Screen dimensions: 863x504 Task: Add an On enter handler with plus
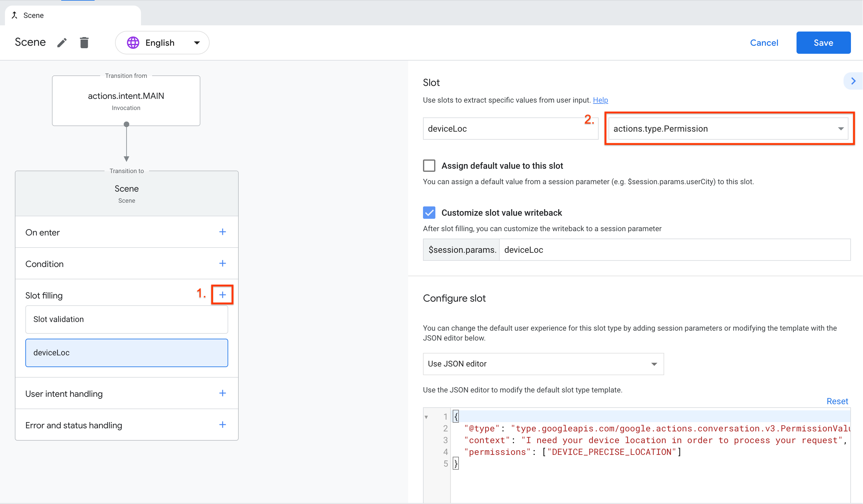(x=223, y=232)
